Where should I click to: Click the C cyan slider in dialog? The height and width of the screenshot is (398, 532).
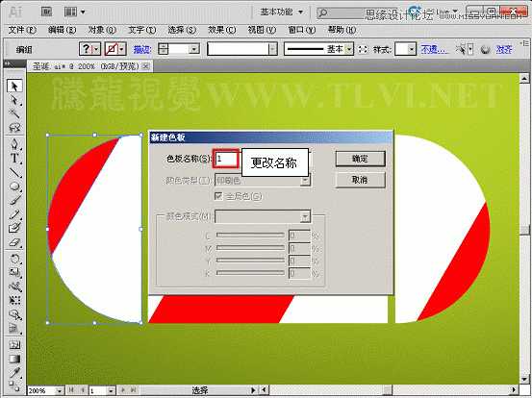click(x=250, y=235)
